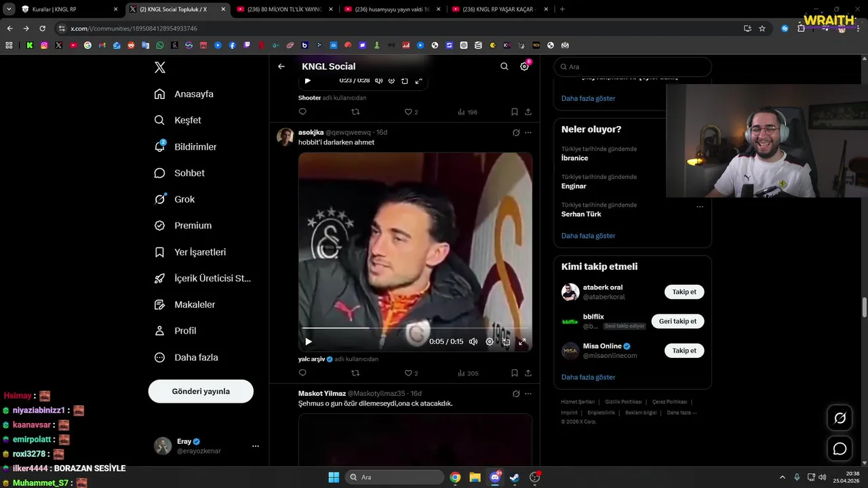Like the asokjka post with 2 likes

[411, 373]
